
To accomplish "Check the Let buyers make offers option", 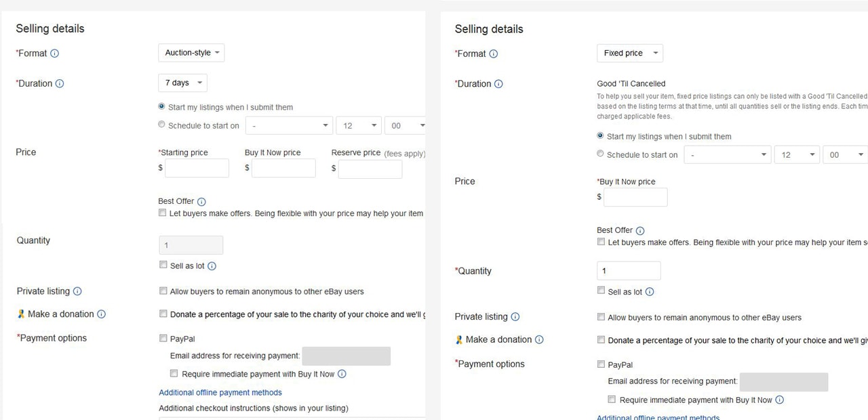I will (163, 212).
